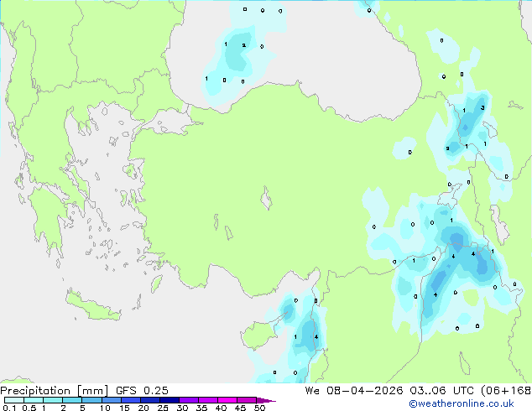Click the 40–45 mm magenta legend swatch
The image size is (532, 411).
pyautogui.click(x=227, y=400)
